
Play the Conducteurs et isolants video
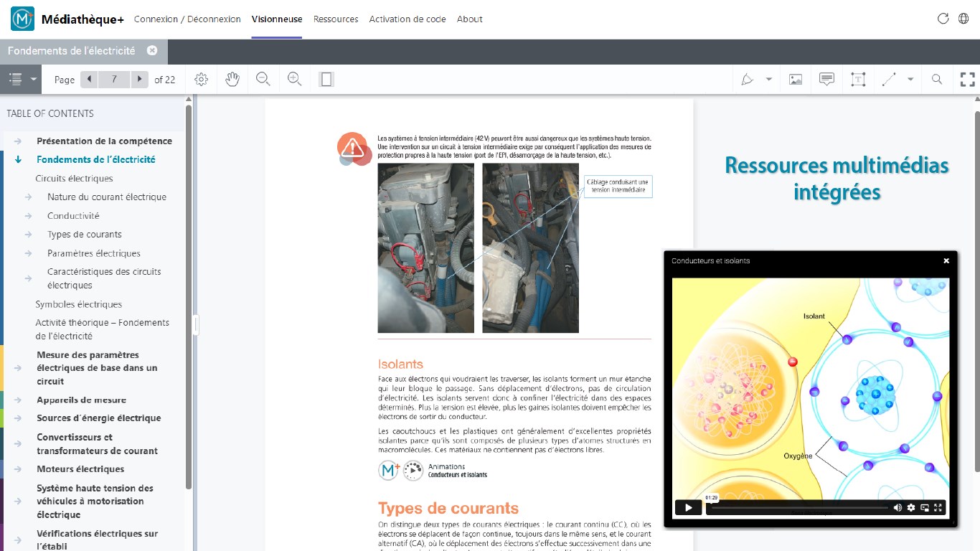click(689, 508)
